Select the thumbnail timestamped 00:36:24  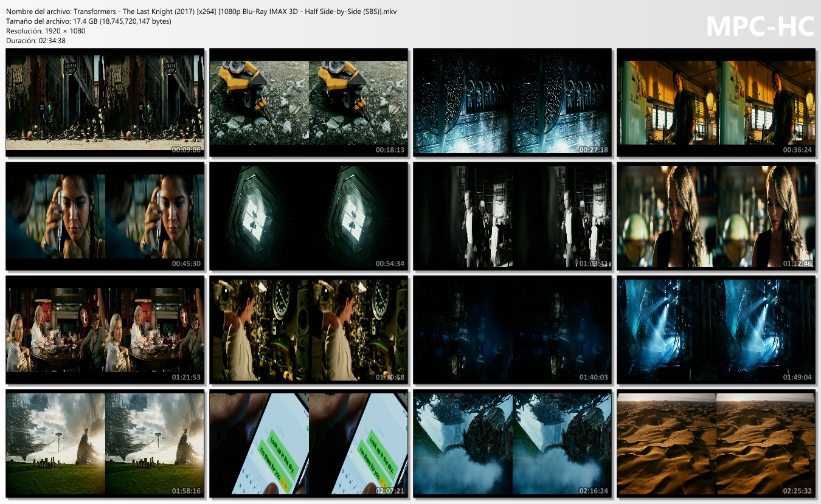(x=716, y=102)
